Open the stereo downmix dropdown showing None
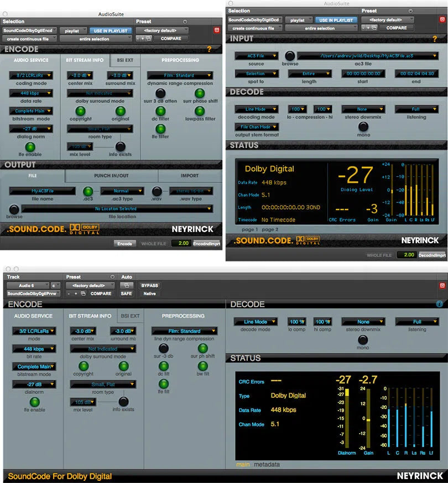 [x=364, y=108]
